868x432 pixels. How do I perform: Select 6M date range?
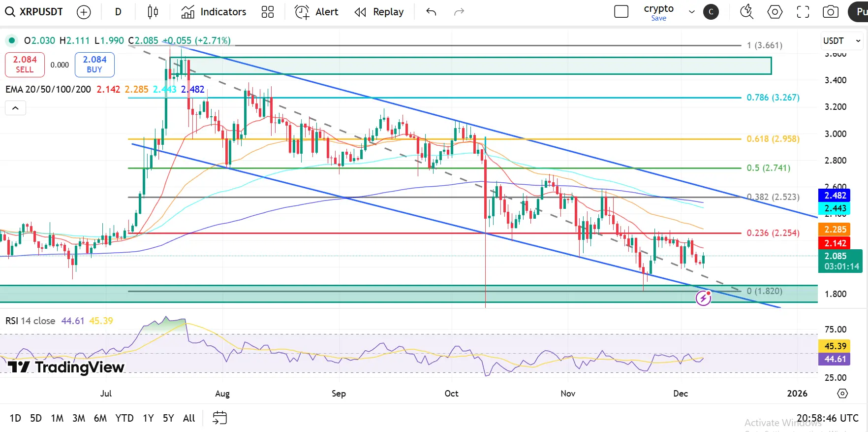(x=100, y=418)
